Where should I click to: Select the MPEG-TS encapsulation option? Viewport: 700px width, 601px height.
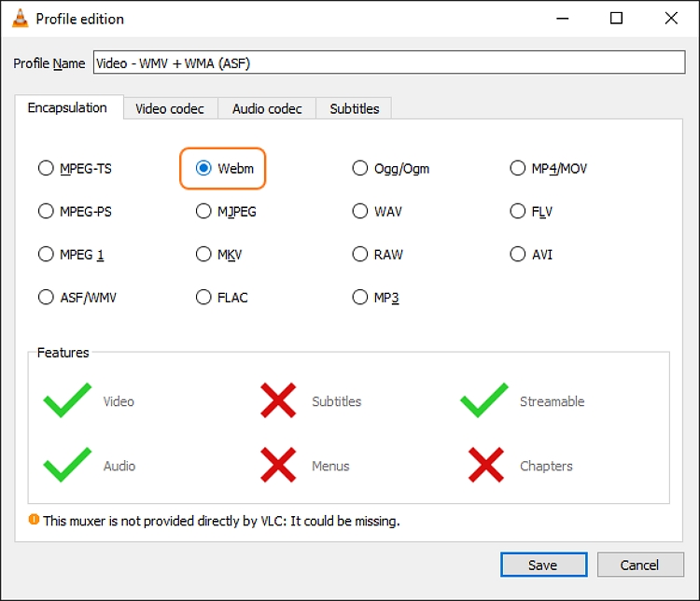click(75, 168)
